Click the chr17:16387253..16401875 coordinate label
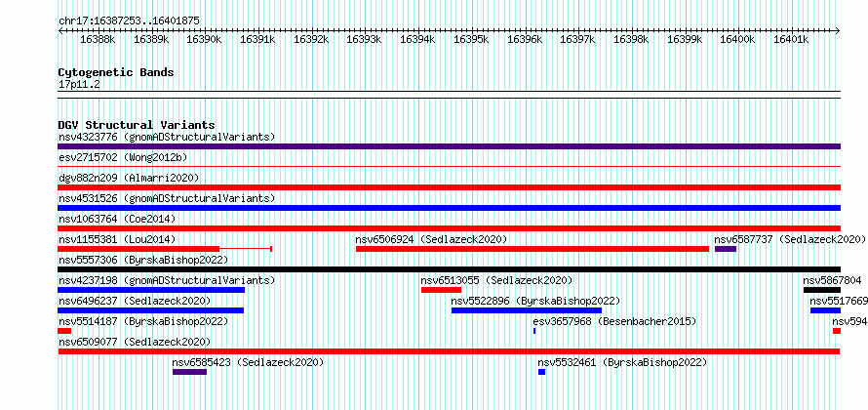This screenshot has height=410, width=868. [129, 21]
